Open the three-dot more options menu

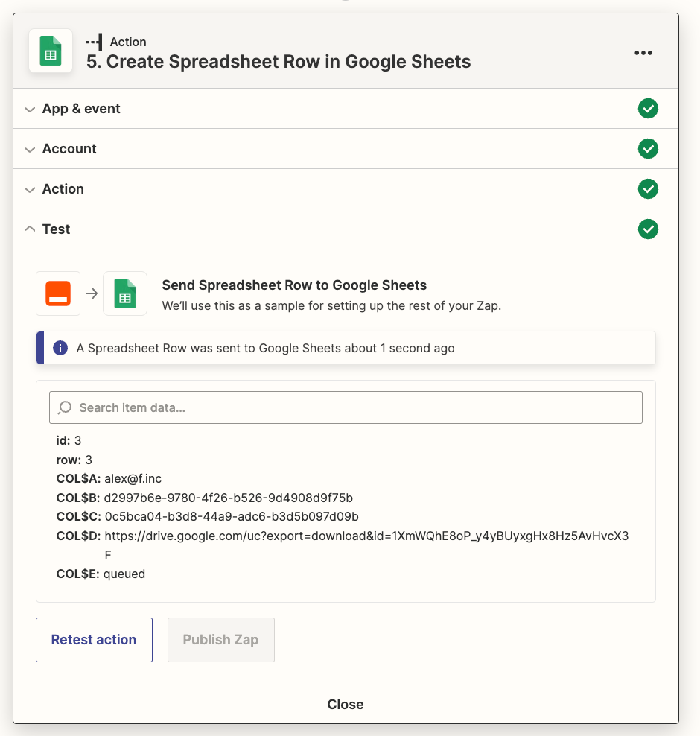[643, 53]
